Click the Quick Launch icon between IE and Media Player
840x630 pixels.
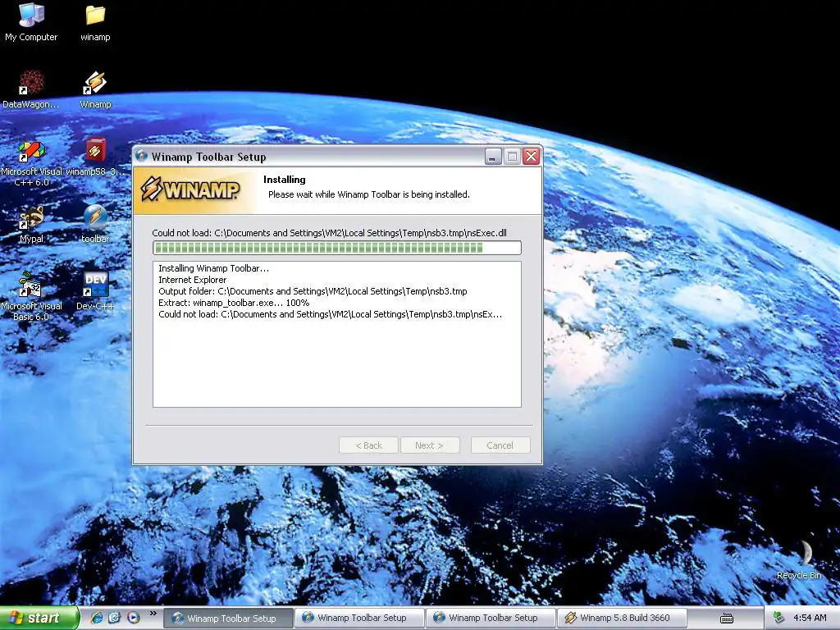115,618
